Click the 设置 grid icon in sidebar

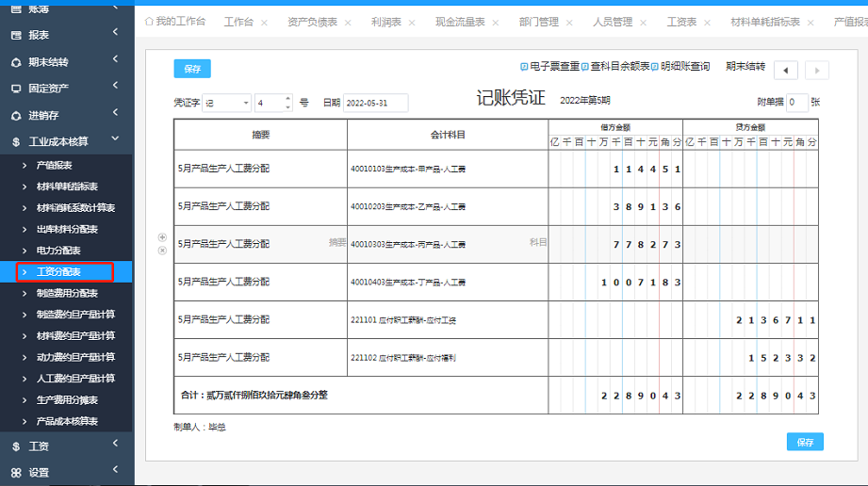pyautogui.click(x=16, y=473)
